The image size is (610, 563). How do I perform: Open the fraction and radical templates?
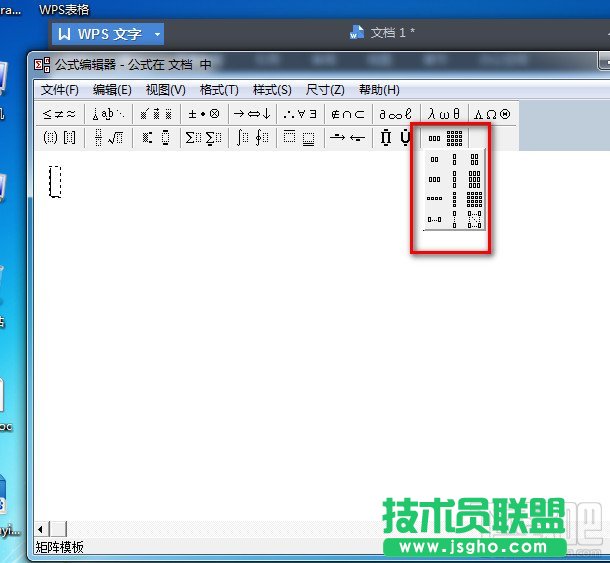pyautogui.click(x=109, y=137)
